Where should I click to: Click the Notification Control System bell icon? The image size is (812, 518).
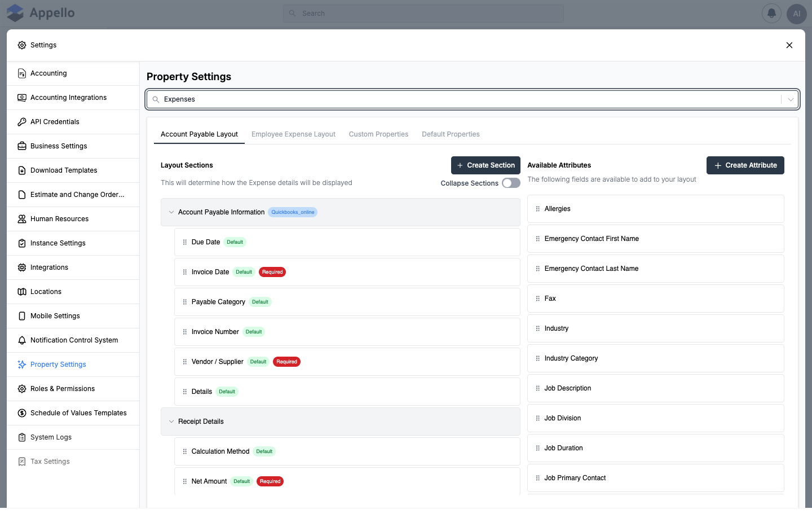(22, 340)
